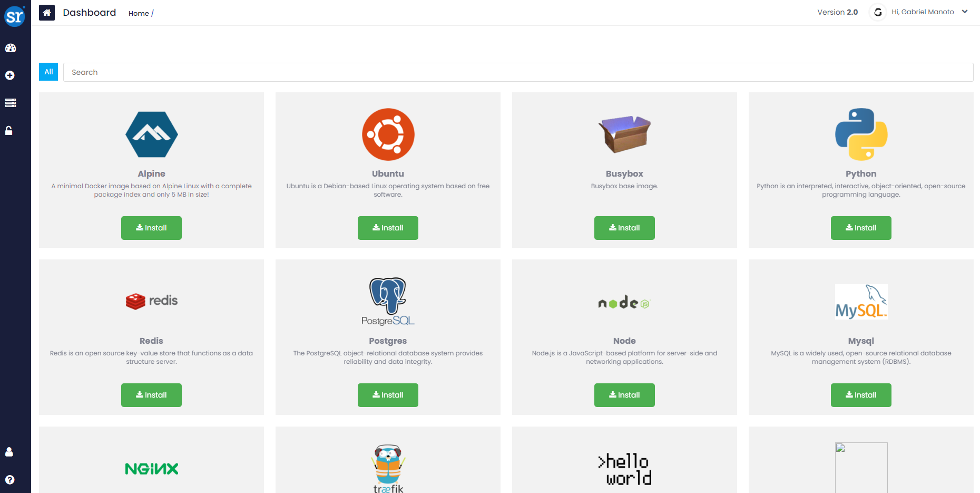Screen dimensions: 980x493
Task: Click the plus circle sidebar icon
Action: (x=10, y=75)
